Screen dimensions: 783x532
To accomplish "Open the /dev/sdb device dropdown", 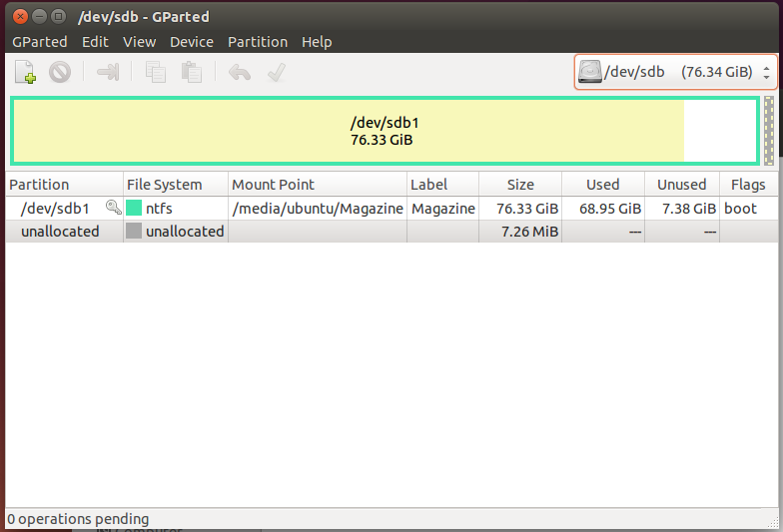I will point(675,72).
